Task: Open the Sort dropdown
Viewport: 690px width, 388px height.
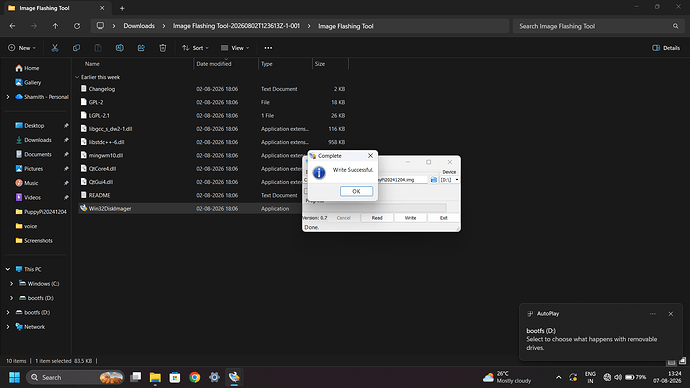Action: (195, 48)
